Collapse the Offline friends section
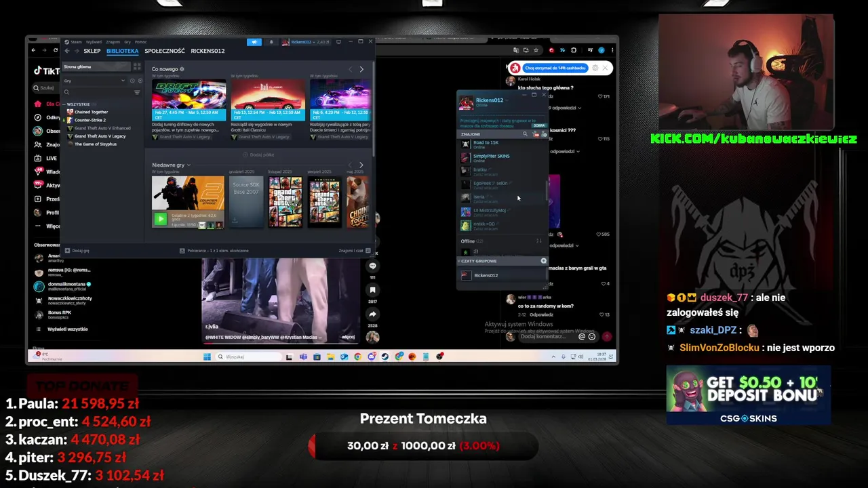This screenshot has width=868, height=488. [x=472, y=241]
